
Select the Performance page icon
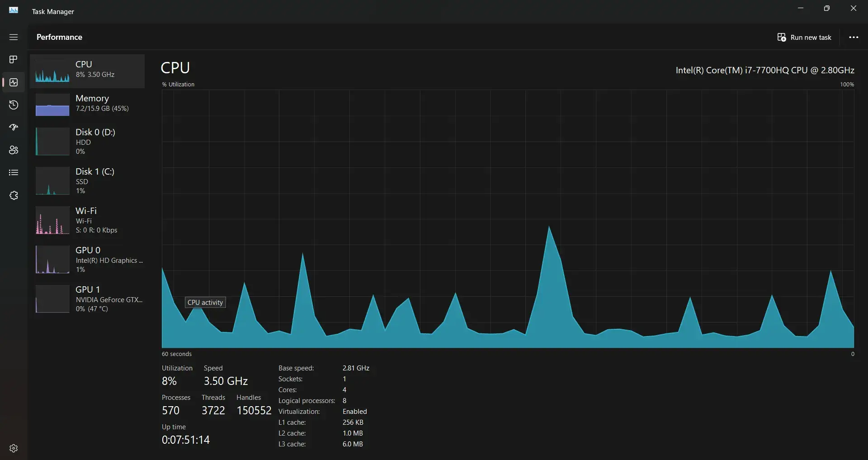coord(14,82)
